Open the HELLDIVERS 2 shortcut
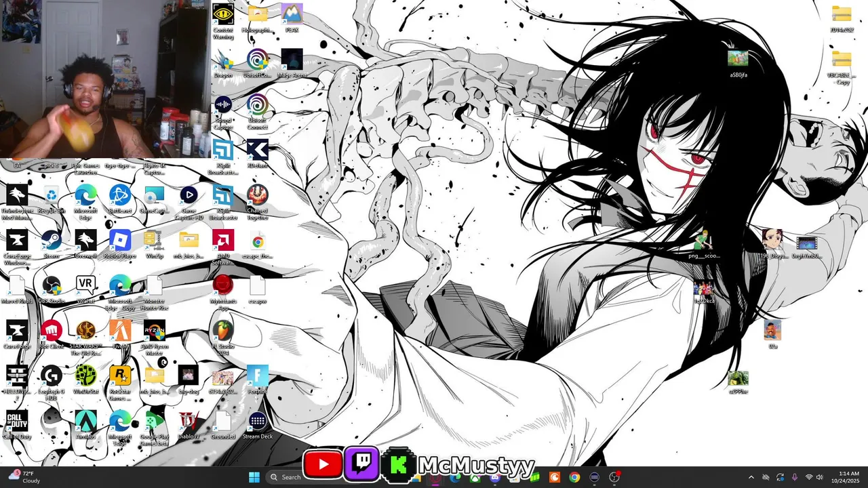868x488 pixels. coord(17,383)
